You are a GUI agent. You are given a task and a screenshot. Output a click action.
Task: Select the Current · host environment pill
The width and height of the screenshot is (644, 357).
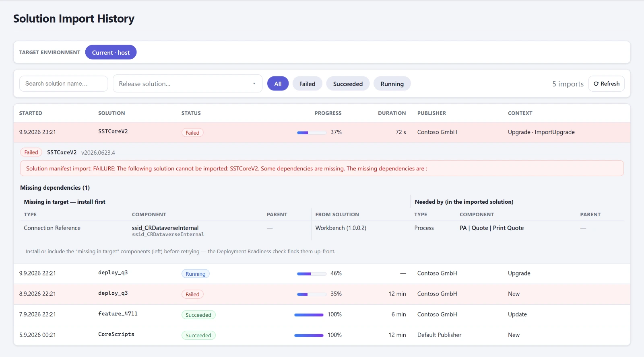(111, 52)
